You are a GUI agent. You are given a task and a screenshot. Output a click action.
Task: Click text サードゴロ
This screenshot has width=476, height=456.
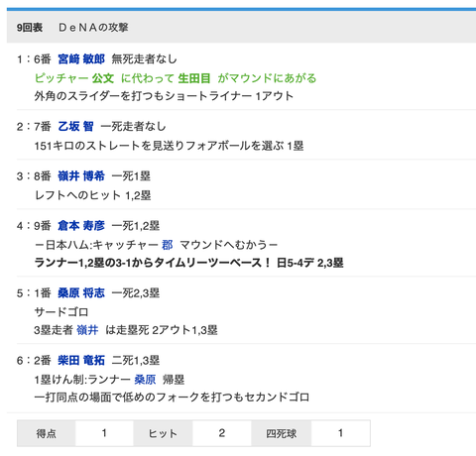point(61,311)
